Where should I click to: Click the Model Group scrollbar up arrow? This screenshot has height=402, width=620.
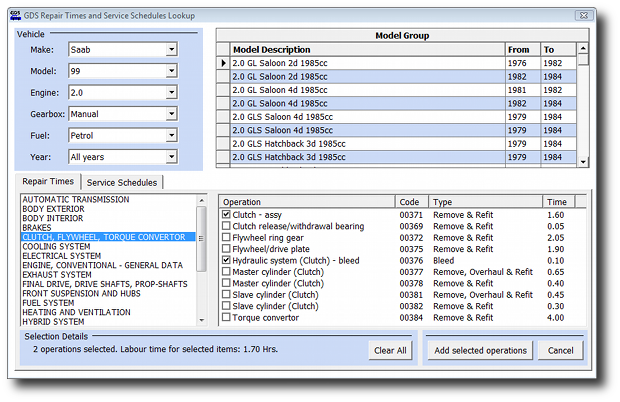pyautogui.click(x=584, y=49)
